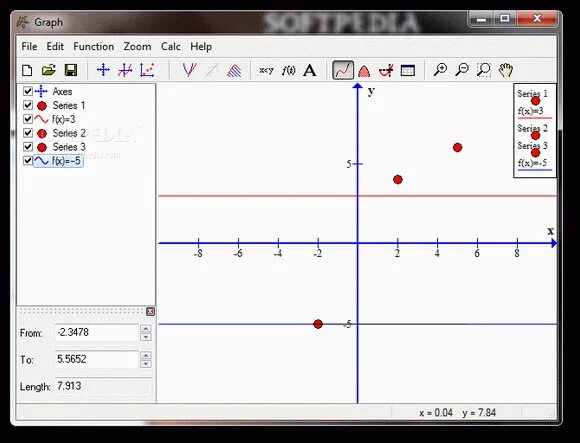Select Series 3 in the list
The width and height of the screenshot is (580, 443).
tap(69, 147)
